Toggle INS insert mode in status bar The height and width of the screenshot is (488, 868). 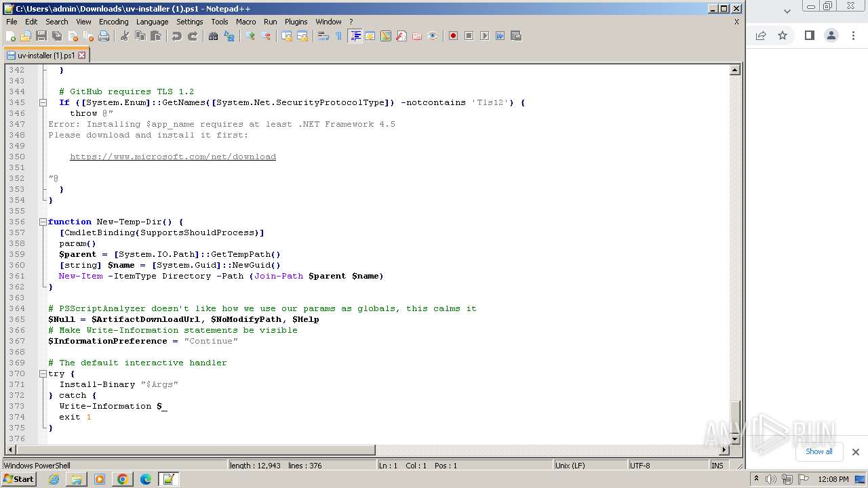click(717, 466)
